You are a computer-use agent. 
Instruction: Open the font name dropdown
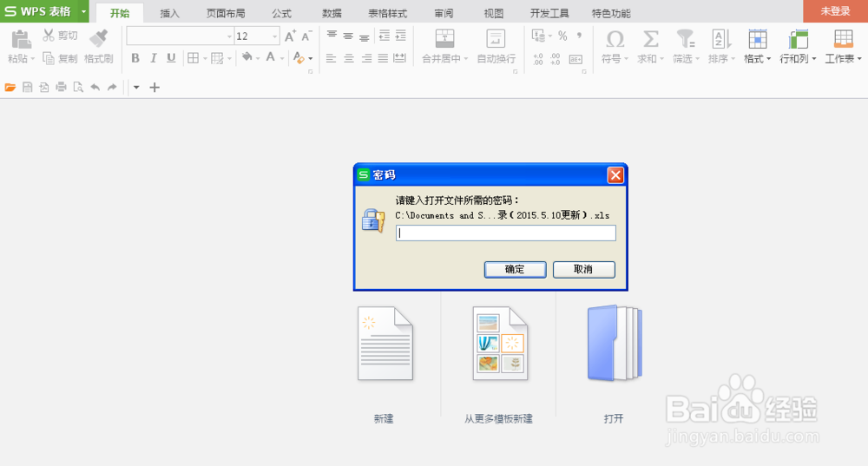click(x=229, y=36)
